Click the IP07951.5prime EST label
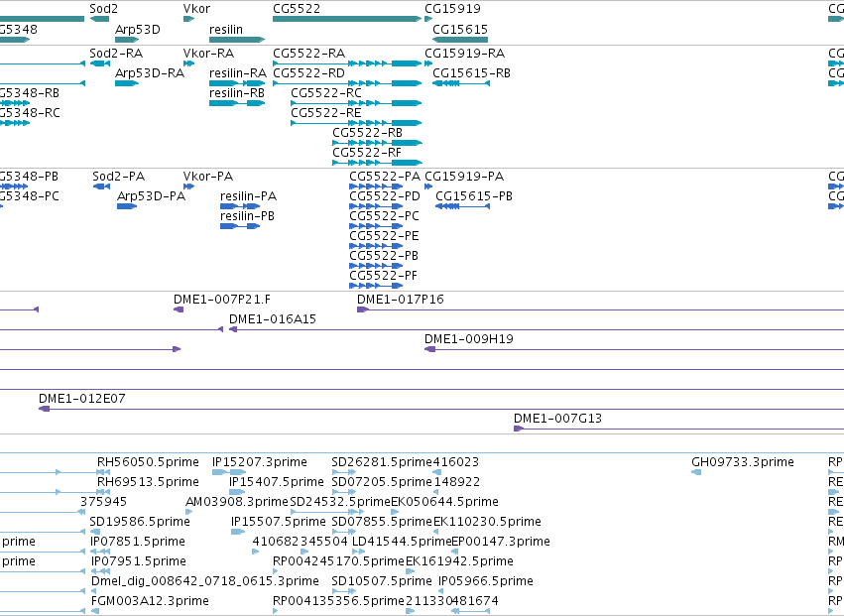The image size is (844, 616). pyautogui.click(x=138, y=562)
